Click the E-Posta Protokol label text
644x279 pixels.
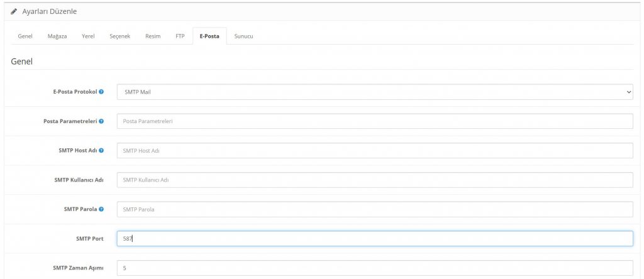75,92
